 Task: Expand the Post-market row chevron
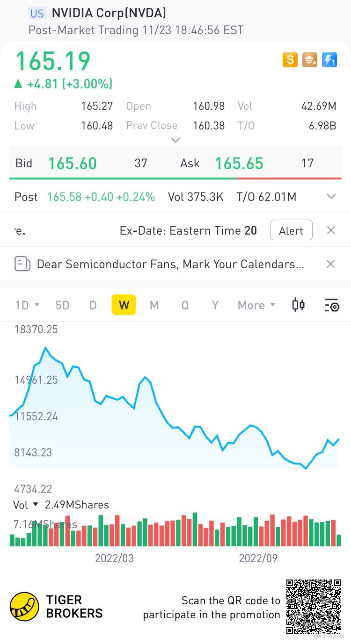tap(331, 197)
